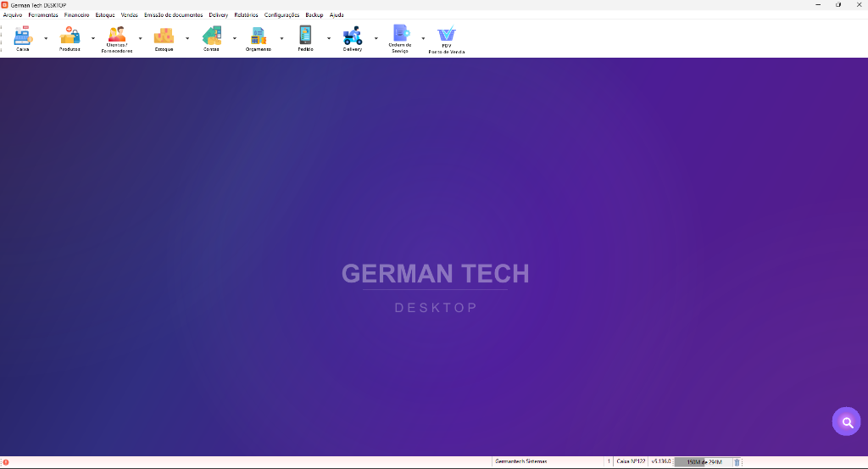The height and width of the screenshot is (469, 868).
Task: Open the Vendas menu
Action: [x=130, y=15]
